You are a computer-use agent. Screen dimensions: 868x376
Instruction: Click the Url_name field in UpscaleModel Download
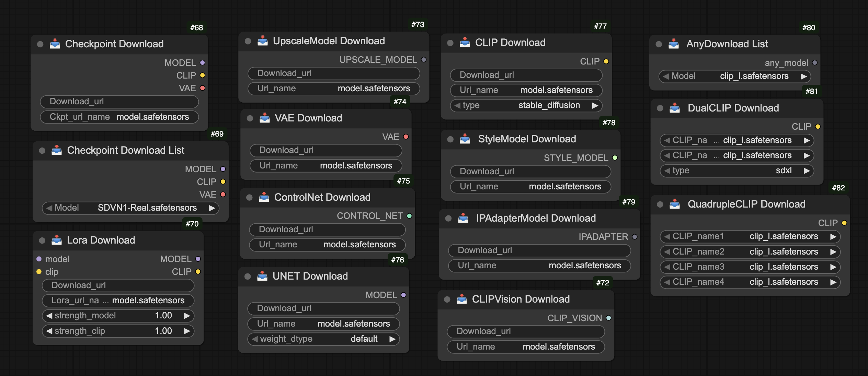pos(334,89)
